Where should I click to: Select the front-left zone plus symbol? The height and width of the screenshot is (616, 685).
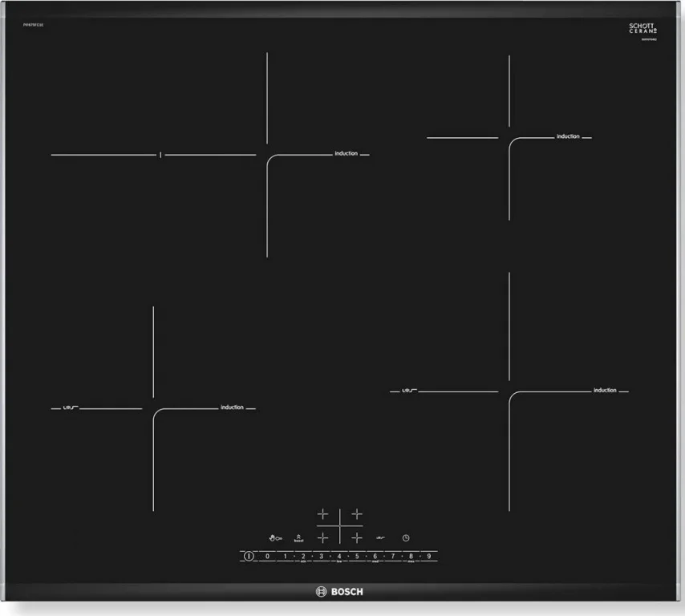[322, 538]
